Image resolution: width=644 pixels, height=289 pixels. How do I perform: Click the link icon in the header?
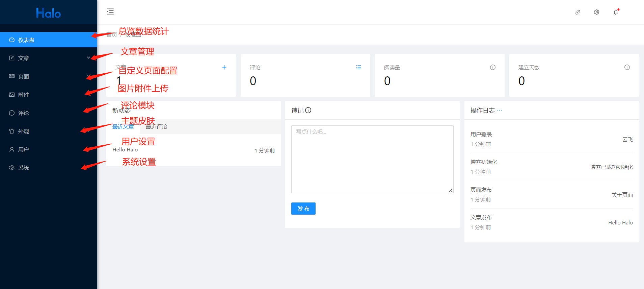[578, 12]
